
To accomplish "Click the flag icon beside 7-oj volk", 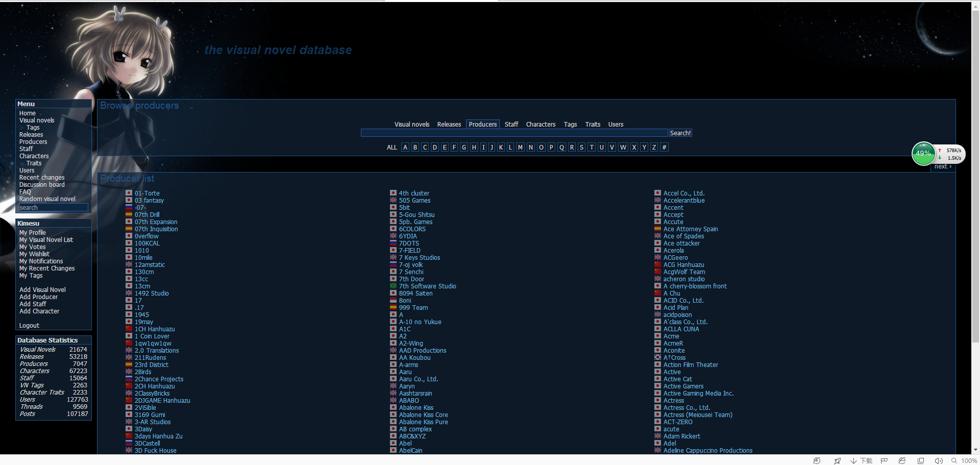I will point(394,264).
